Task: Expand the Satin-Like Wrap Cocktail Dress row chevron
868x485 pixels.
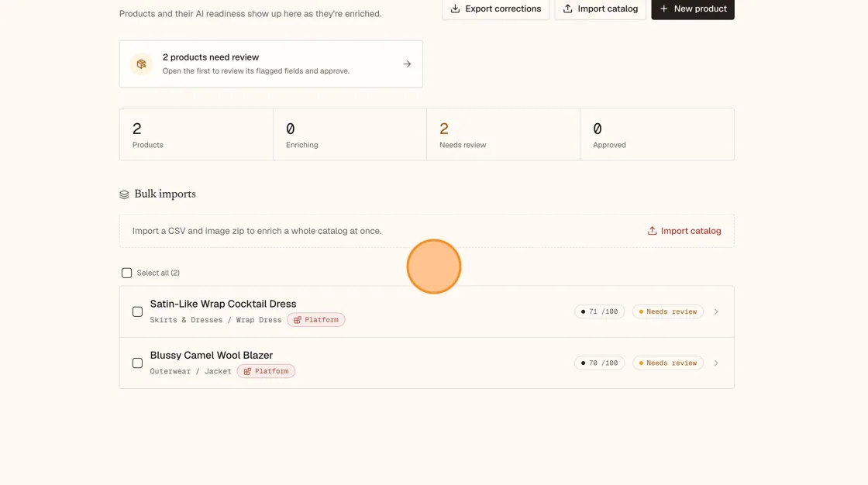Action: [716, 311]
